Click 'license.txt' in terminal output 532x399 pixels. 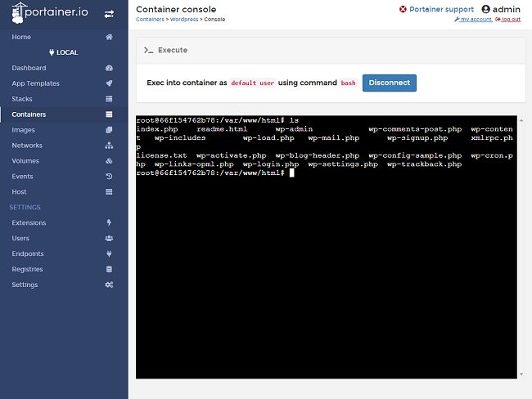pos(161,155)
